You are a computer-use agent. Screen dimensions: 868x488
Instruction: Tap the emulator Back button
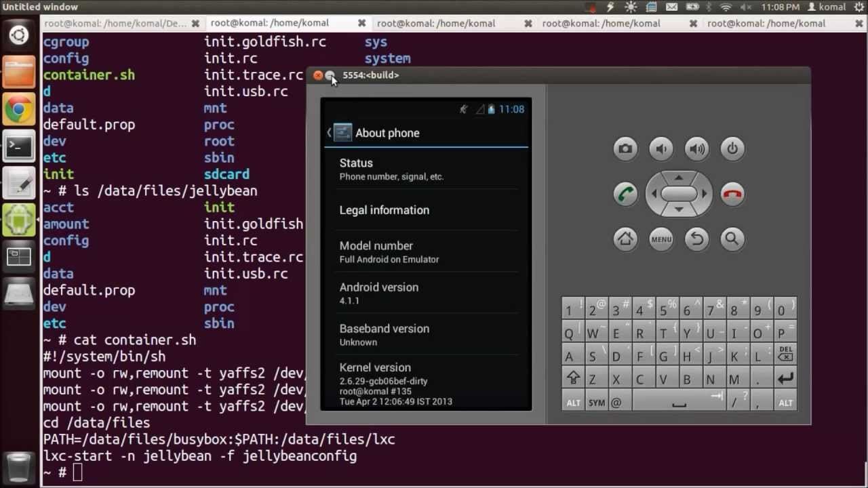[x=697, y=239]
